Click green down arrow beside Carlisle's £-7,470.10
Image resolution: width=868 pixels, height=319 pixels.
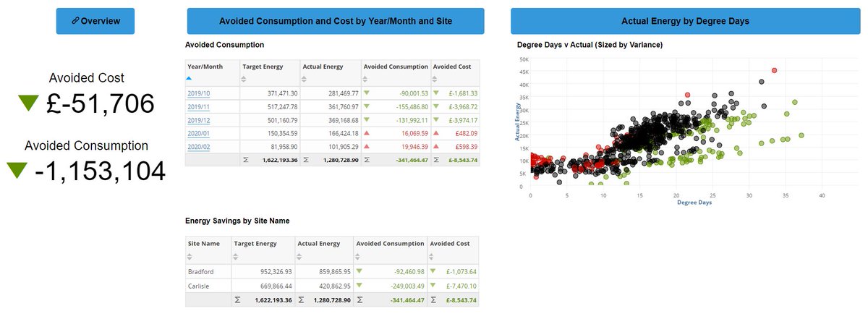pyautogui.click(x=433, y=284)
